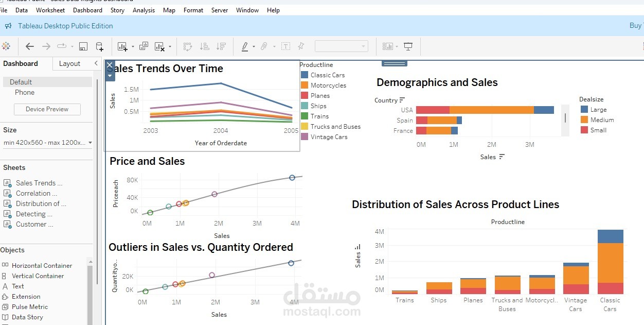
Task: Select the Highlight pen toolbar icon
Action: [245, 46]
